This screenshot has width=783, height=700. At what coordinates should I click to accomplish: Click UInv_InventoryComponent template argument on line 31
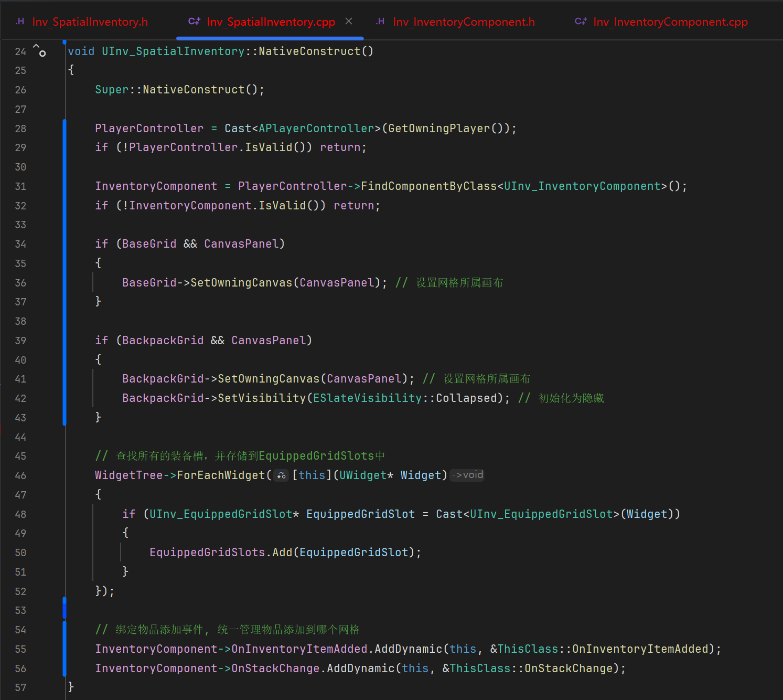click(x=582, y=186)
